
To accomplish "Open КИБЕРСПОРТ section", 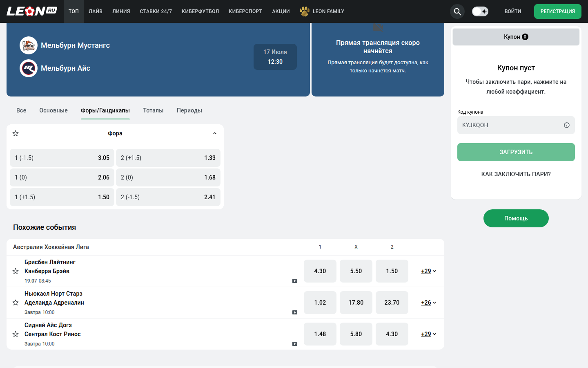I will tap(245, 11).
